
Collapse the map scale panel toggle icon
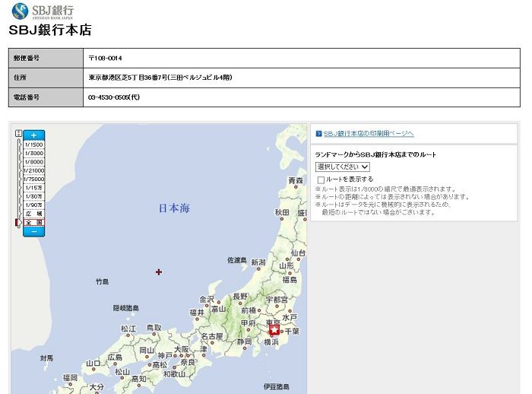[x=19, y=133]
